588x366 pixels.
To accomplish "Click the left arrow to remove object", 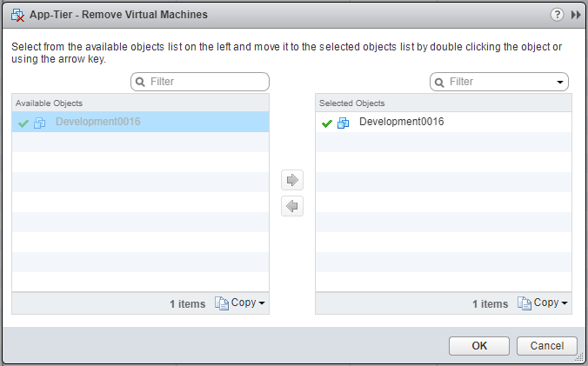I will [x=292, y=206].
